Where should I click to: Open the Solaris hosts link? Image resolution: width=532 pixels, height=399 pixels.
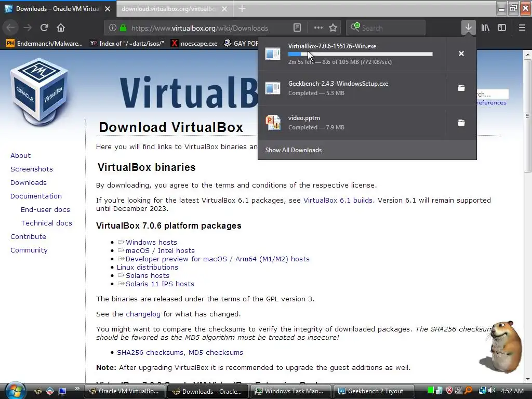[147, 275]
